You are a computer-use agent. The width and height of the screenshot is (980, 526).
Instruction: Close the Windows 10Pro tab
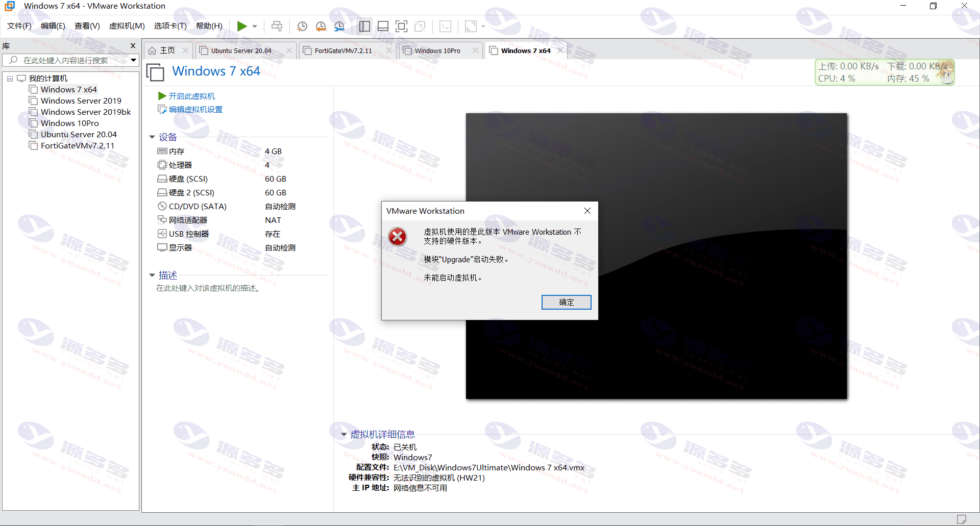475,51
